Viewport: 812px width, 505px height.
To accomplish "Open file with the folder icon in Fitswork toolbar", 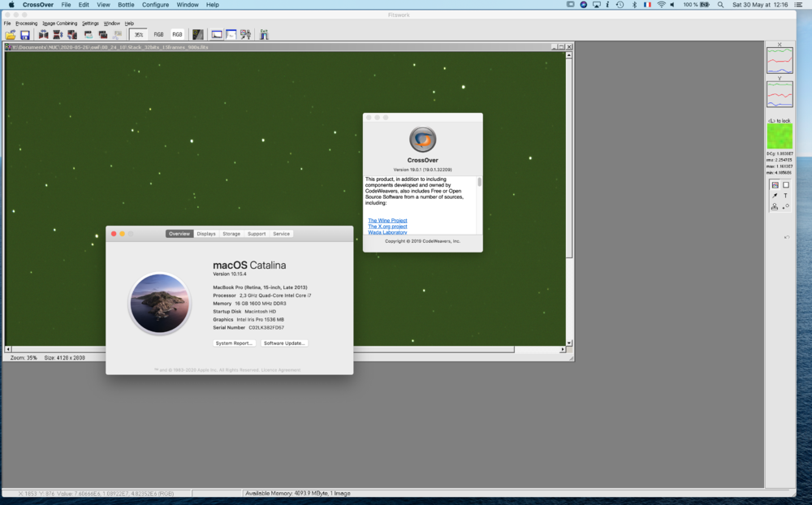I will pos(11,35).
